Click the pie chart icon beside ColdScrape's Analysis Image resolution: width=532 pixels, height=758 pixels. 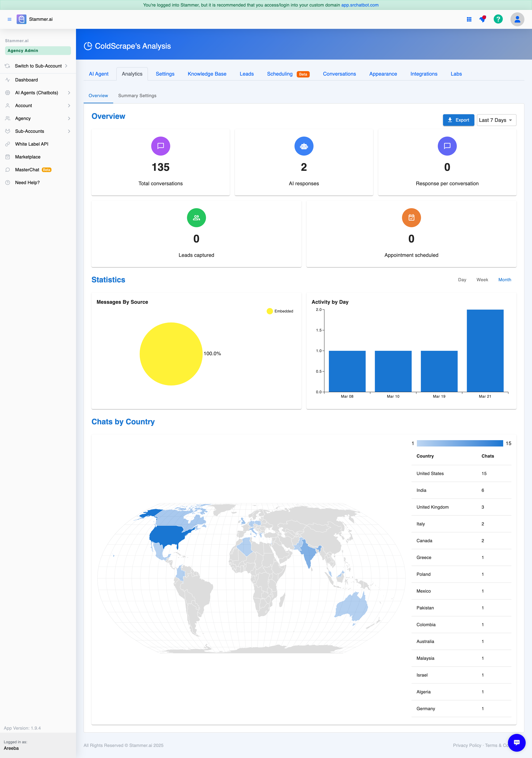88,46
